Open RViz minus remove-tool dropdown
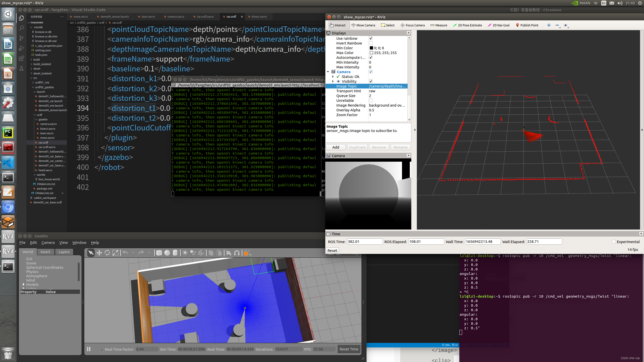 [x=558, y=25]
